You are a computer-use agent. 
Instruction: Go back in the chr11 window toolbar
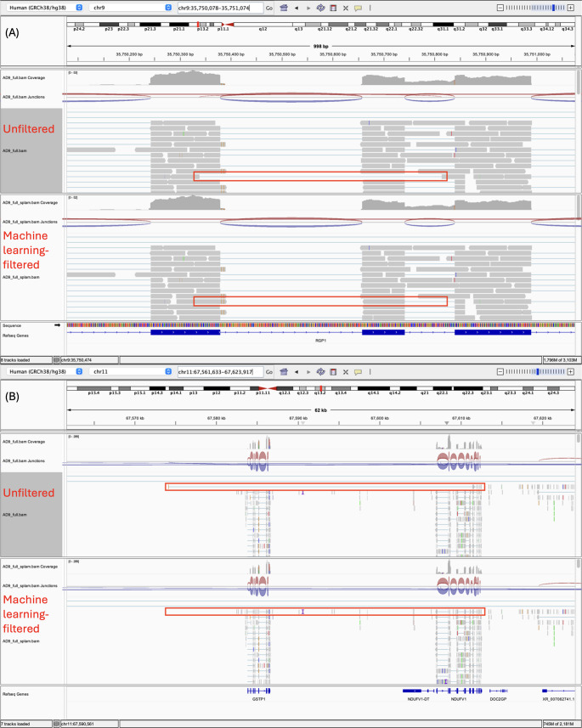click(297, 372)
